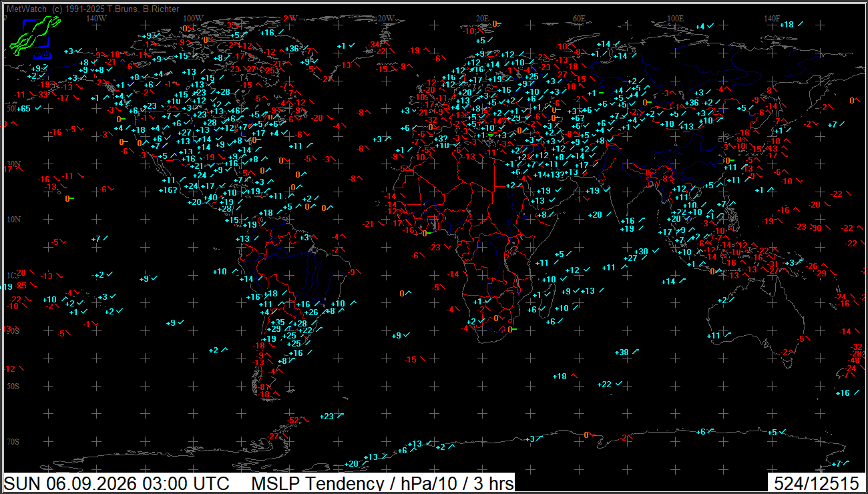
Task: Select the +38 station in southern Indian Ocean
Action: (622, 352)
